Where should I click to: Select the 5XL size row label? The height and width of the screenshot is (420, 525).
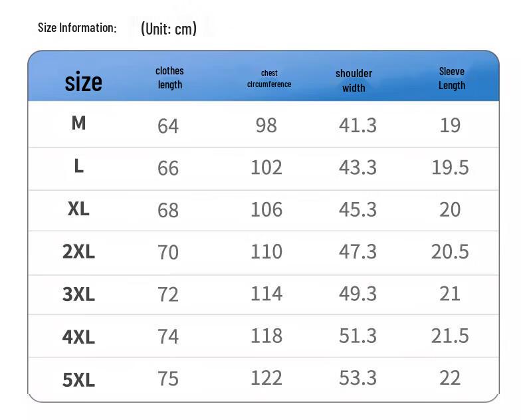pos(78,380)
